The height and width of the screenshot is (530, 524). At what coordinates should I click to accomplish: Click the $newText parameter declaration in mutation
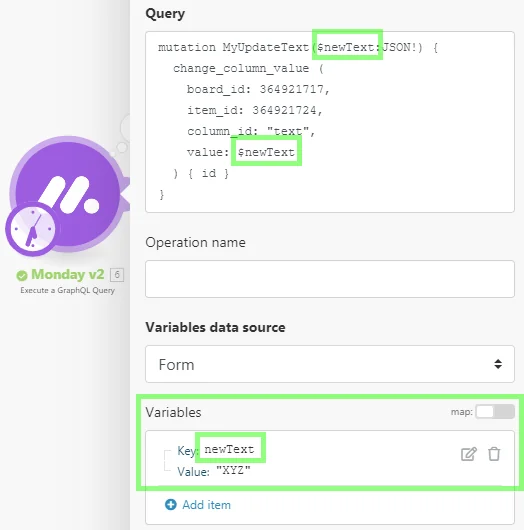click(x=348, y=47)
